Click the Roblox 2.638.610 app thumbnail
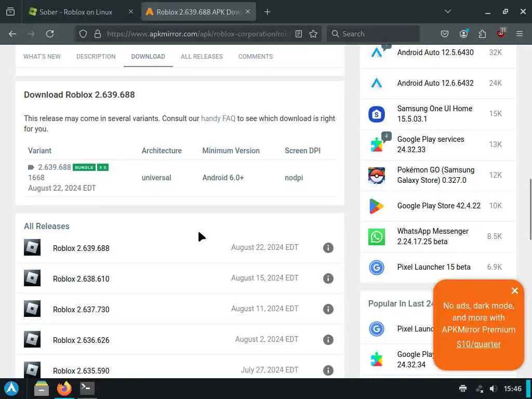The image size is (532, 399). tap(32, 278)
